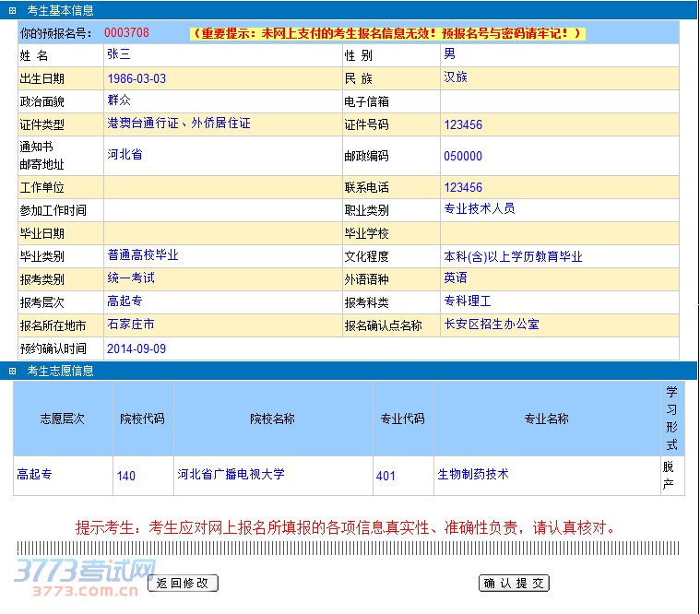Click the school name 河北省广播电视大学

[x=231, y=475]
